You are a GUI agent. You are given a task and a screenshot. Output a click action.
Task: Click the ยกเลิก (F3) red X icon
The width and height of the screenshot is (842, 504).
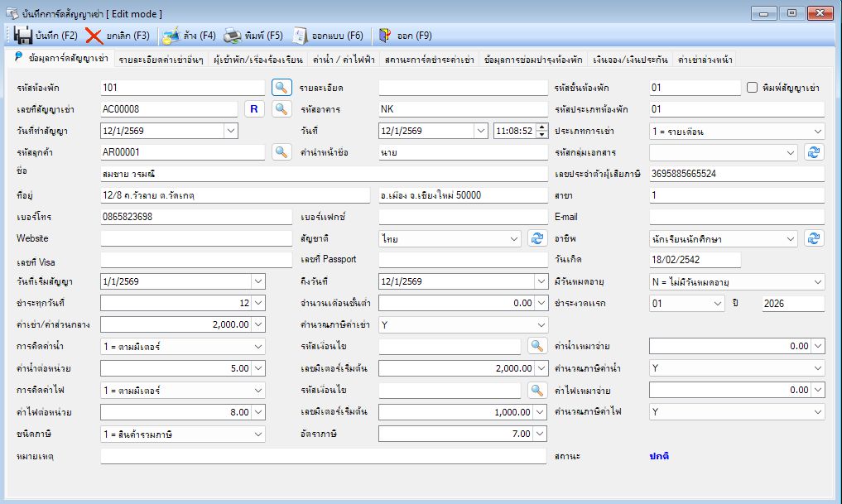94,36
